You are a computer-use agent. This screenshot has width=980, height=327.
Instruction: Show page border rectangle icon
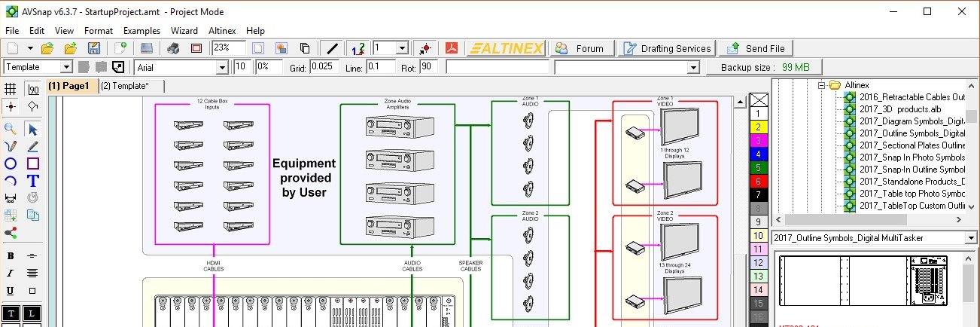196,48
